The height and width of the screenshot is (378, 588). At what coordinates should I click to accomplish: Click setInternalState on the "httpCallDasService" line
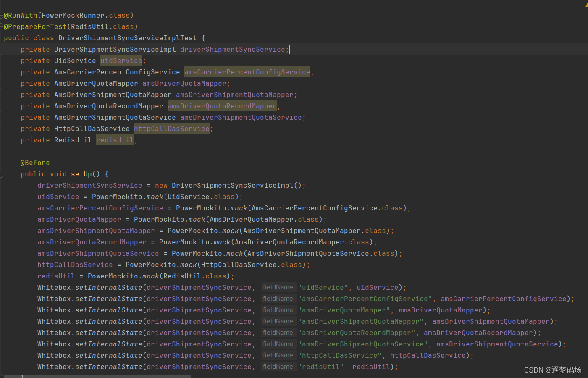(x=109, y=356)
